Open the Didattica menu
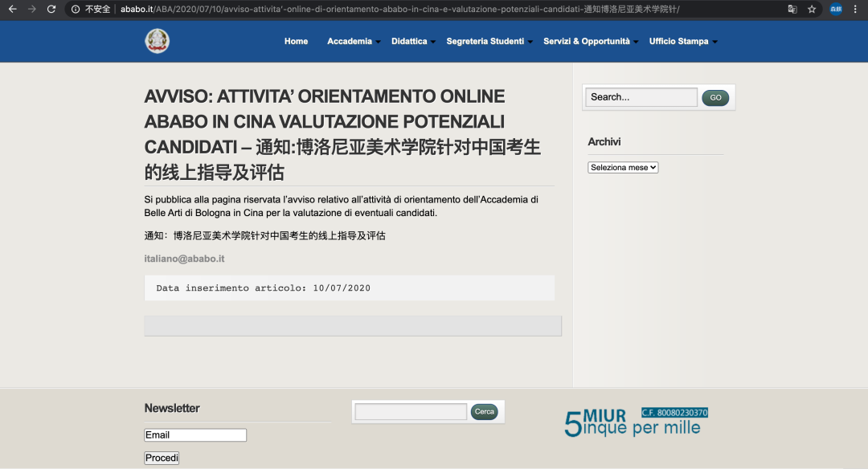The image size is (868, 469). coord(409,41)
